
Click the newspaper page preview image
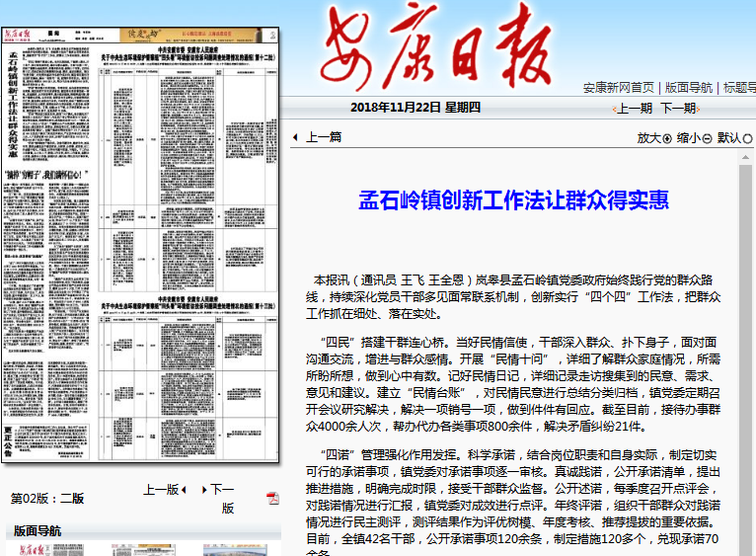(x=141, y=245)
